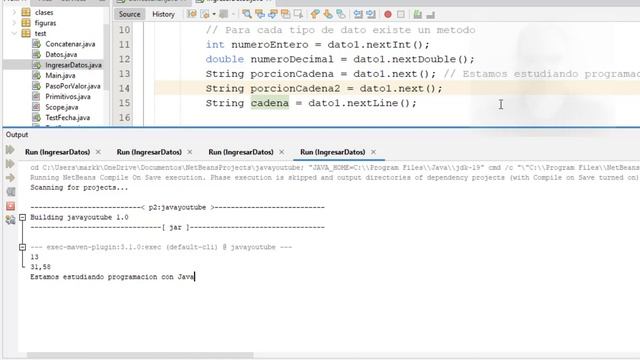Click Find Next Occurrence icon
640x360 pixels.
273,14
